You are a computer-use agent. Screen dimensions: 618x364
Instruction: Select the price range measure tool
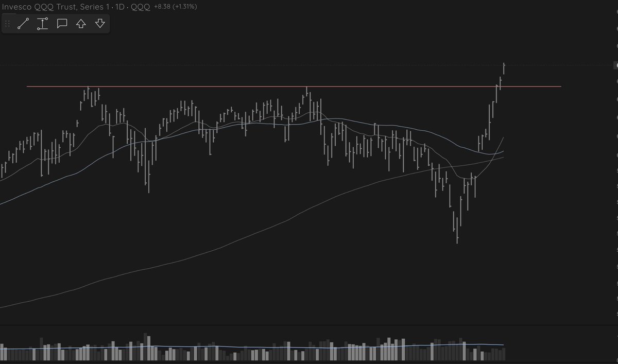43,24
